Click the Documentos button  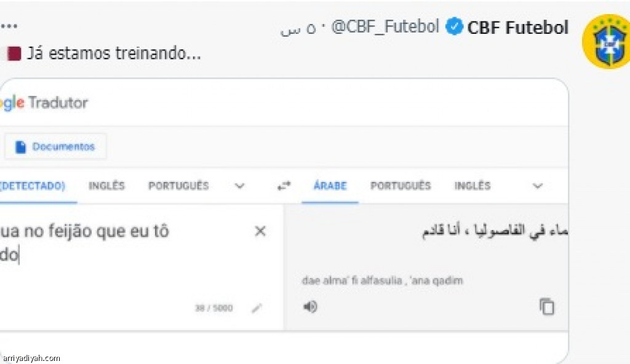[55, 147]
